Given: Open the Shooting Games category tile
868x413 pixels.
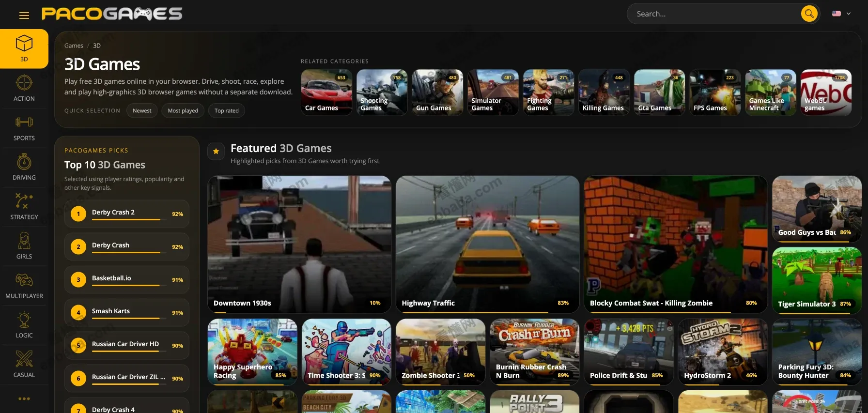Looking at the screenshot, I should [382, 92].
